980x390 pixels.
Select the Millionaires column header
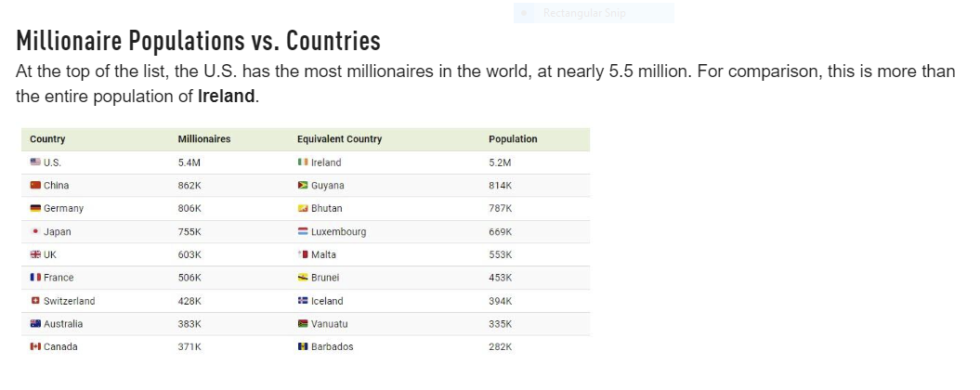204,138
